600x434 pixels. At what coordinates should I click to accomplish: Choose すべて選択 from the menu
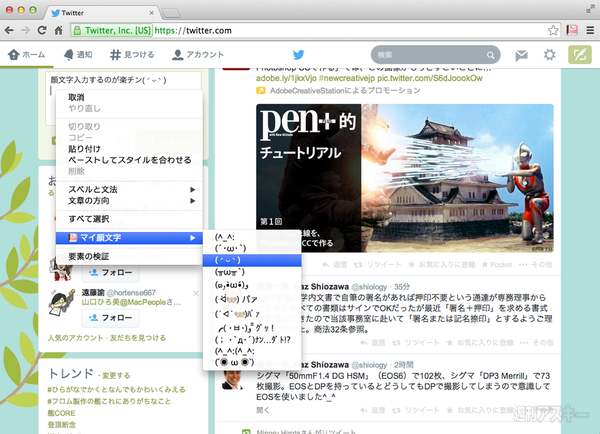(129, 219)
